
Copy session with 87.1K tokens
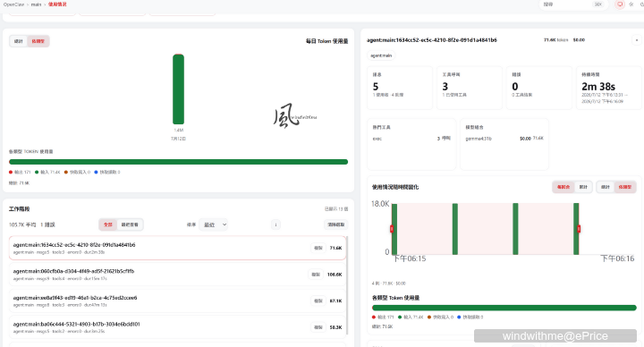tap(318, 300)
